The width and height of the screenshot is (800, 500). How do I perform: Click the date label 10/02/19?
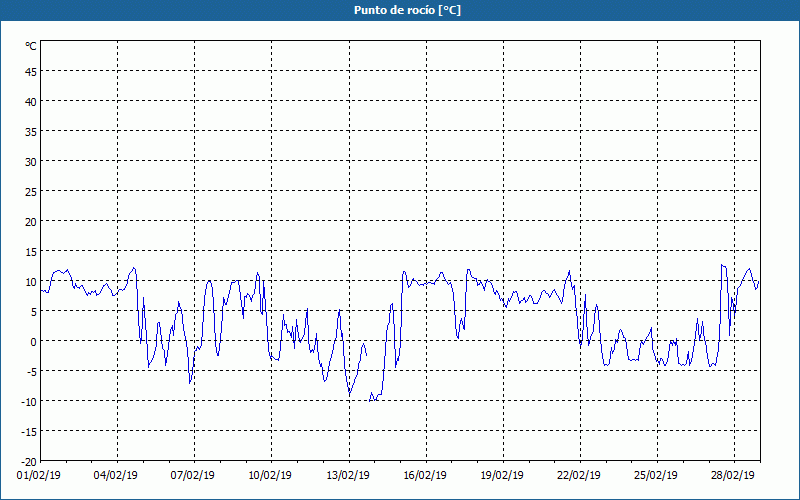[270, 476]
